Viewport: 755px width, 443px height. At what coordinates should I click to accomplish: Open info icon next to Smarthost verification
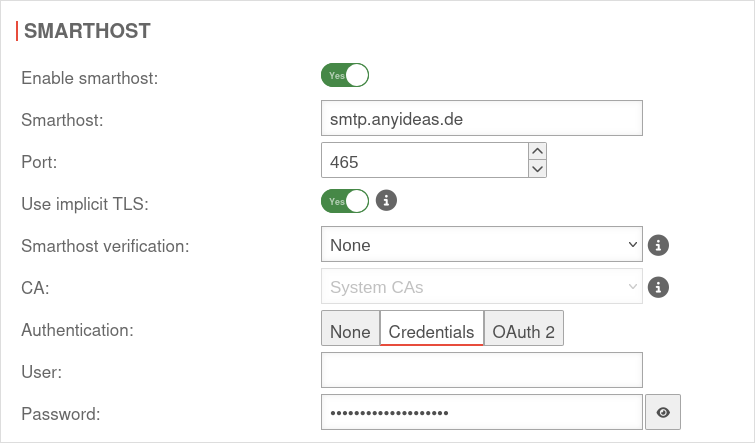pos(657,245)
